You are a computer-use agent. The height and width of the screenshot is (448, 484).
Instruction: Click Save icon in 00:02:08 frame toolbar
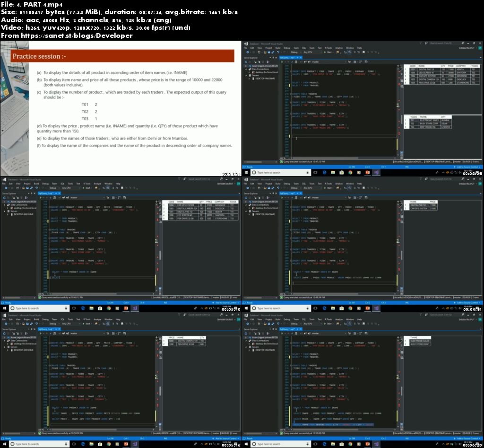[268, 52]
